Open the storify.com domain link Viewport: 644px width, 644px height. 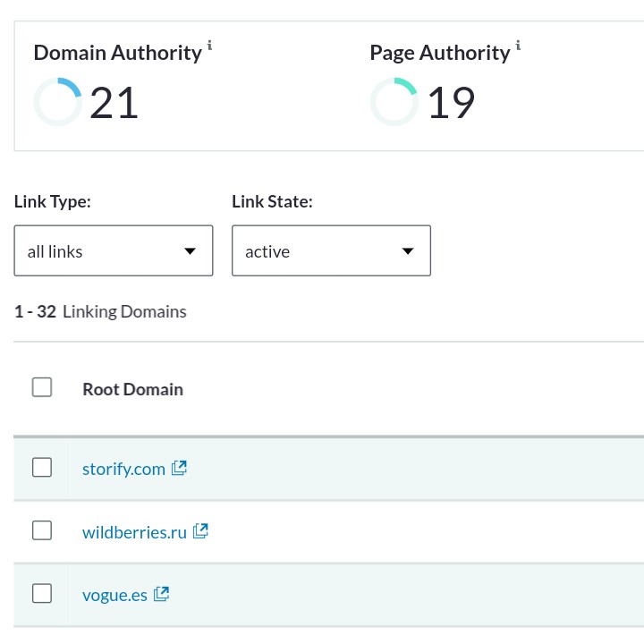tap(123, 469)
